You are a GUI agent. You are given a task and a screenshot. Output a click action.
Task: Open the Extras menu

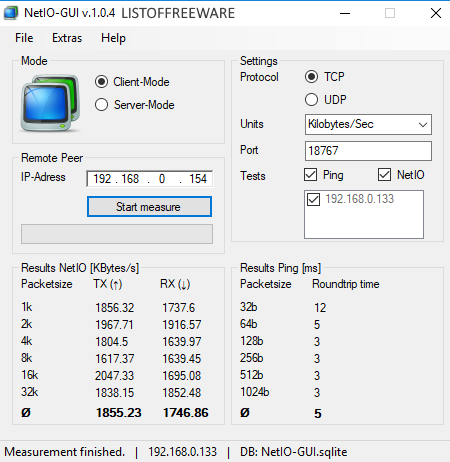point(67,38)
